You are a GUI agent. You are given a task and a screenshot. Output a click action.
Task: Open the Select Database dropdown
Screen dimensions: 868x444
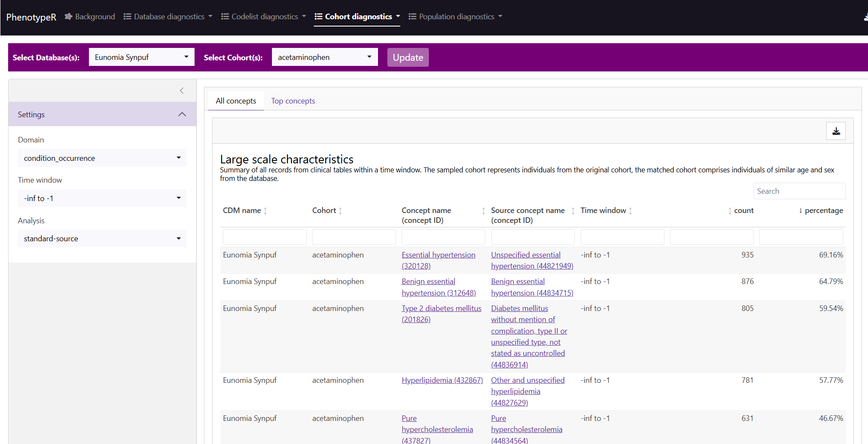pos(142,57)
